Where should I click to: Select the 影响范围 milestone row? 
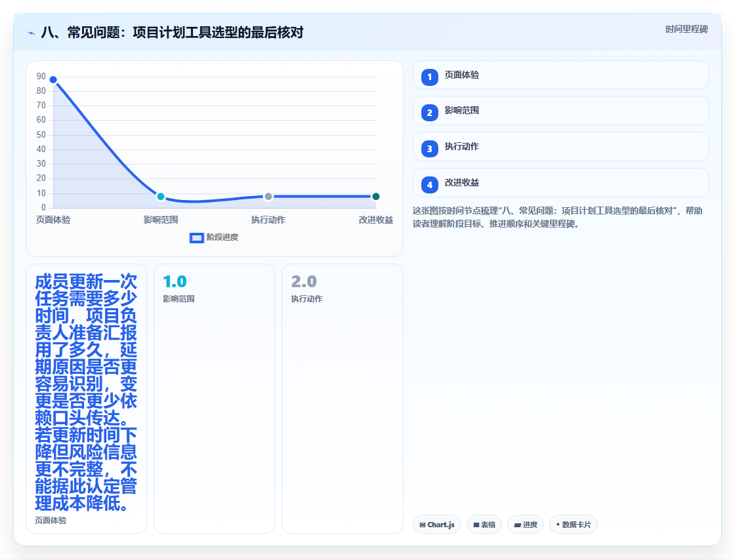coord(560,111)
